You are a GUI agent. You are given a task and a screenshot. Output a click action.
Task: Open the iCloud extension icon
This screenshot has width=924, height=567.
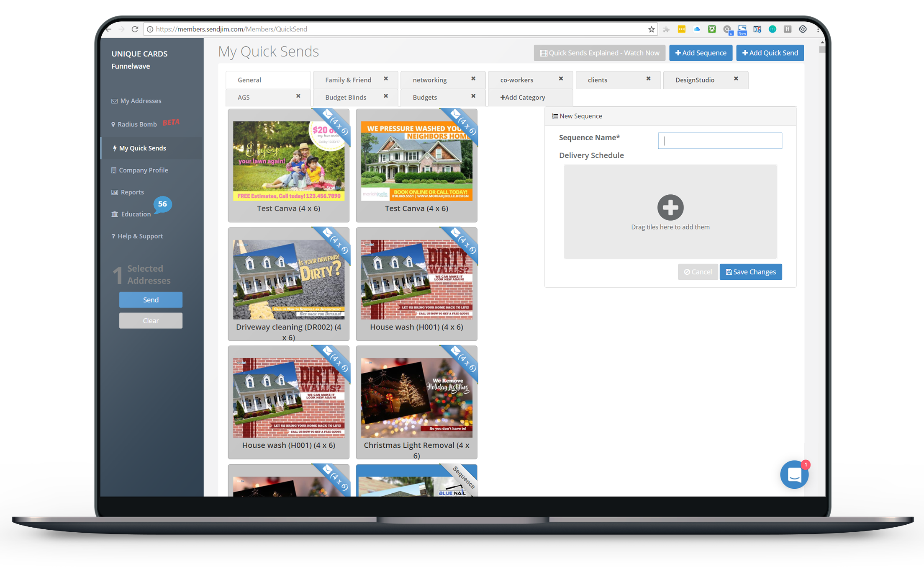click(697, 29)
